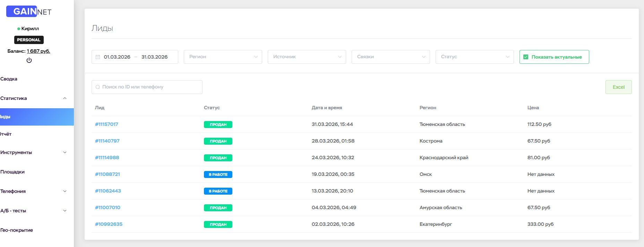Open the Регион dropdown
Screen dimensions: 644x247
click(223, 57)
